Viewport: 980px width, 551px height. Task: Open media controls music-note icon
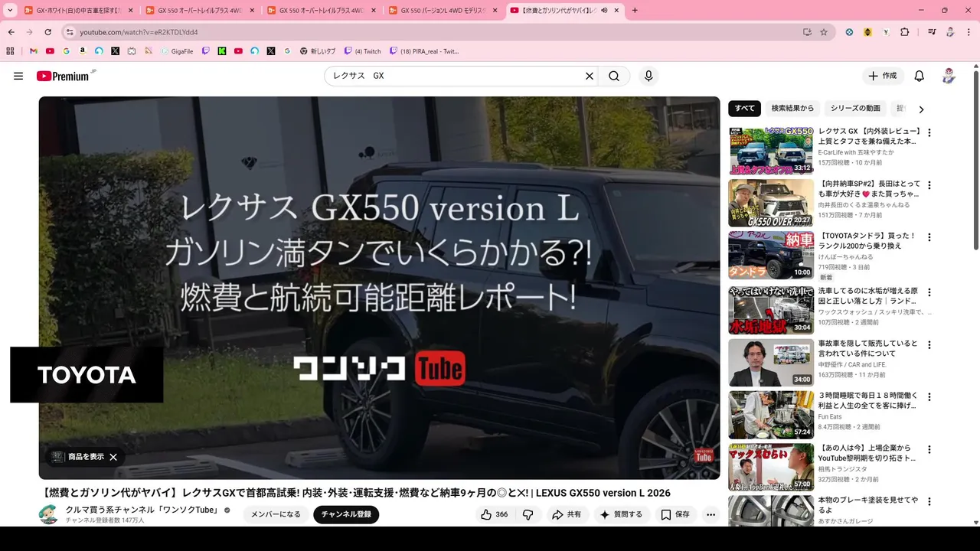[931, 32]
